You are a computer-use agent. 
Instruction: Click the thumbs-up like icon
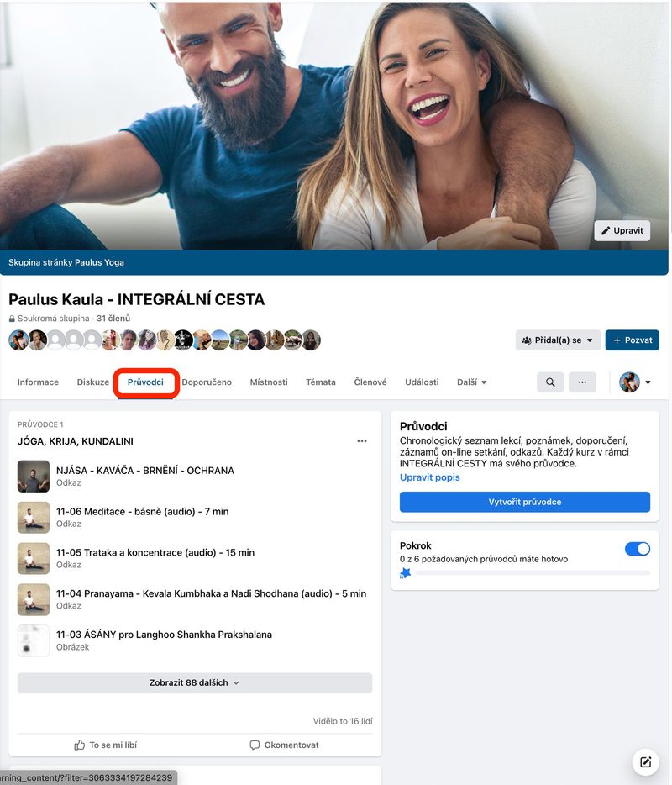click(79, 745)
